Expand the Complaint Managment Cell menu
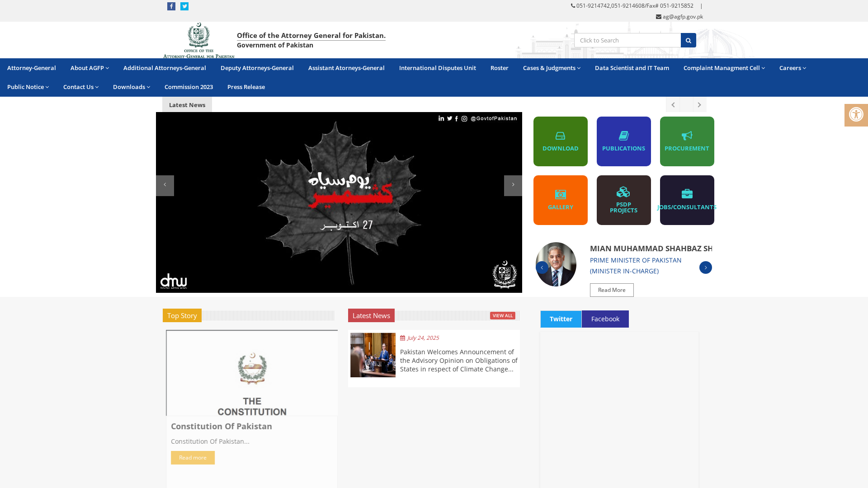The width and height of the screenshot is (868, 488). 724,68
